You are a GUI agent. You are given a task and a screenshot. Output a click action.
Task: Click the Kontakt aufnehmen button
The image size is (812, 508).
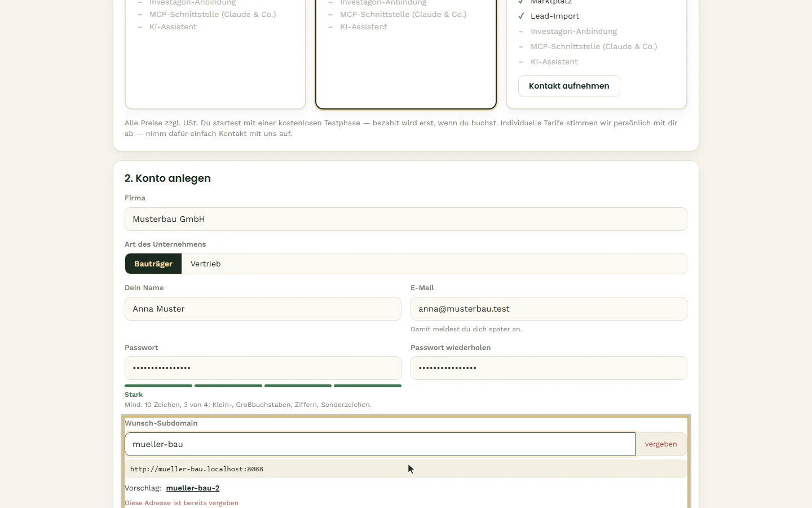coord(569,86)
